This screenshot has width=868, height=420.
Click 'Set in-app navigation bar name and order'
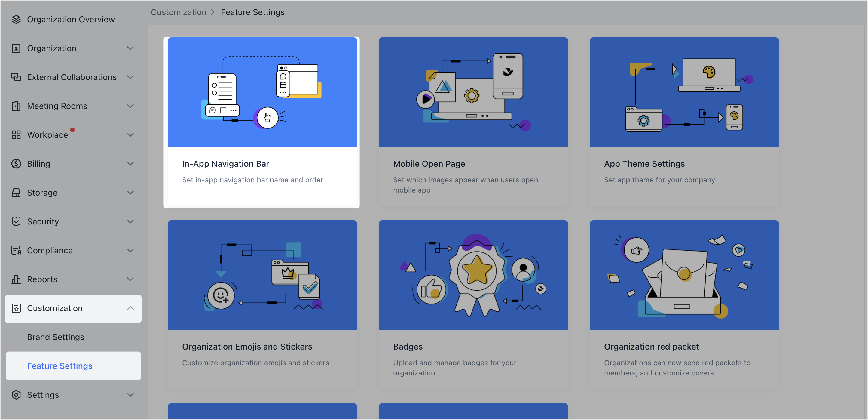[252, 180]
